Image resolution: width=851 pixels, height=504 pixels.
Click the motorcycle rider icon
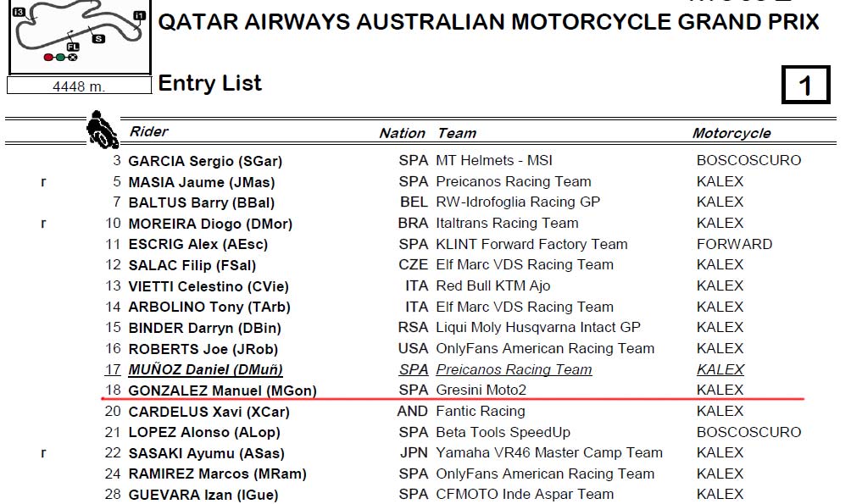click(x=102, y=130)
